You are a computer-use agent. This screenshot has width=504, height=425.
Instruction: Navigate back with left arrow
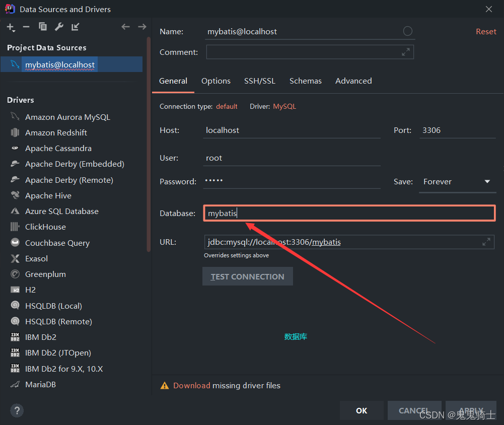pyautogui.click(x=125, y=27)
